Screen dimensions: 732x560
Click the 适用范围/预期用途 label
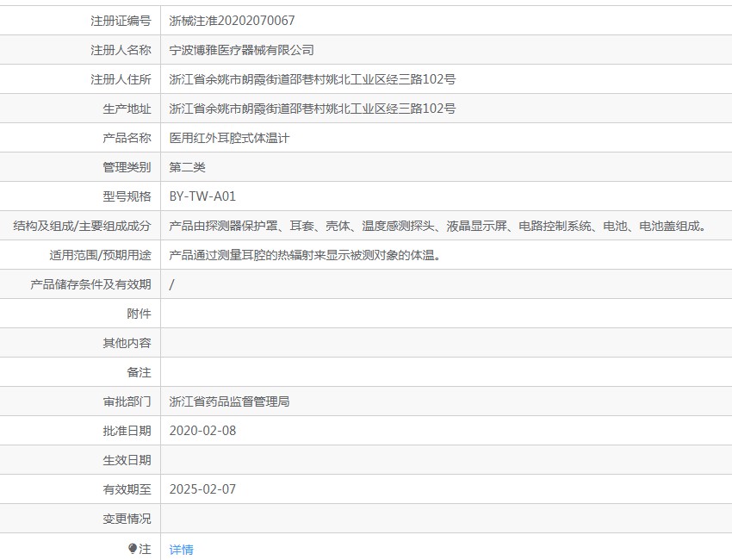101,255
